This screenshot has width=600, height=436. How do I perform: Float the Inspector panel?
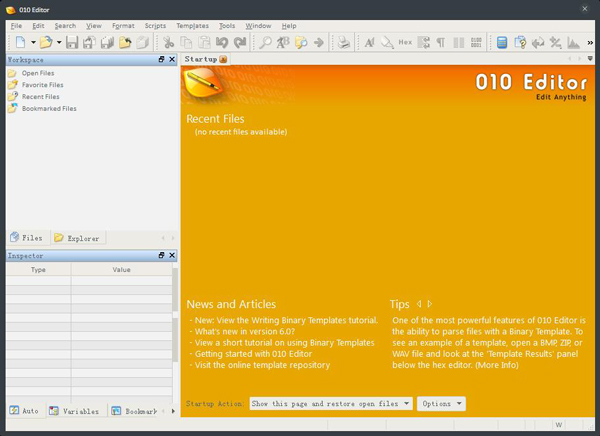click(161, 255)
